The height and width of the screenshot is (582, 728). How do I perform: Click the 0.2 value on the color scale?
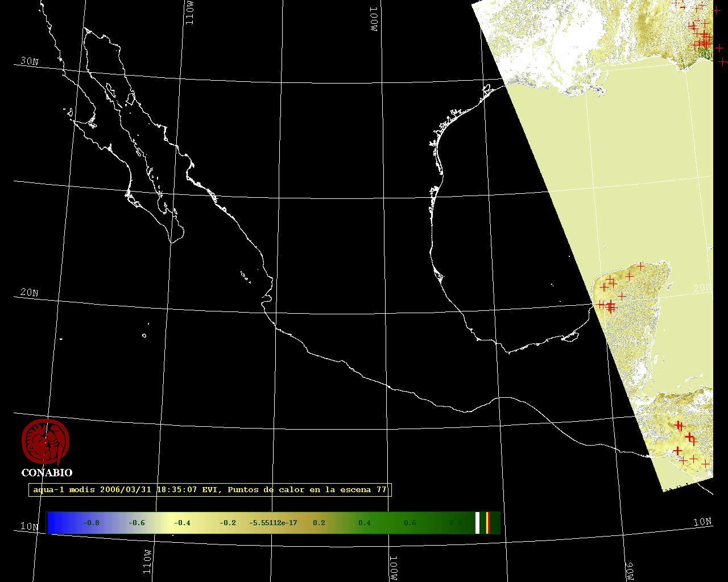pos(319,523)
